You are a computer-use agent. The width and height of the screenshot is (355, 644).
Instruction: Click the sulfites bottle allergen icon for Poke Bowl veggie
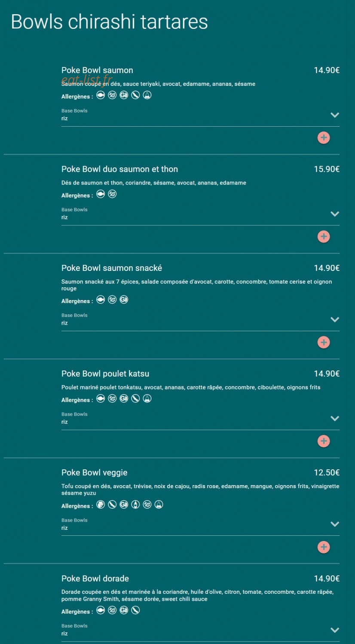[135, 504]
